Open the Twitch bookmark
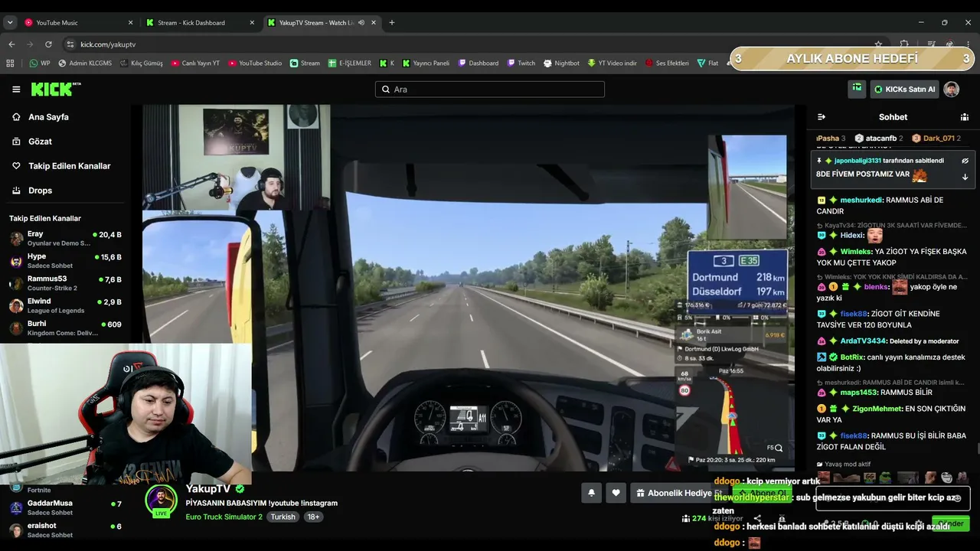 (521, 64)
